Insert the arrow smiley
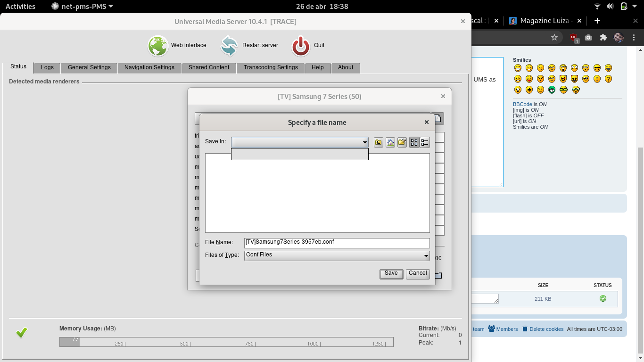644x362 pixels. pos(529,90)
